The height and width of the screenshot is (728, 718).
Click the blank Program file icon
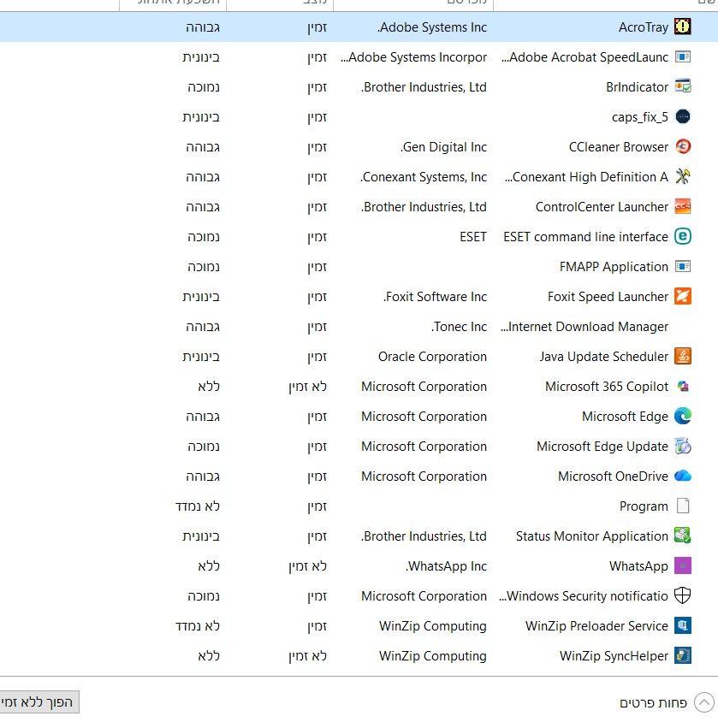(682, 506)
